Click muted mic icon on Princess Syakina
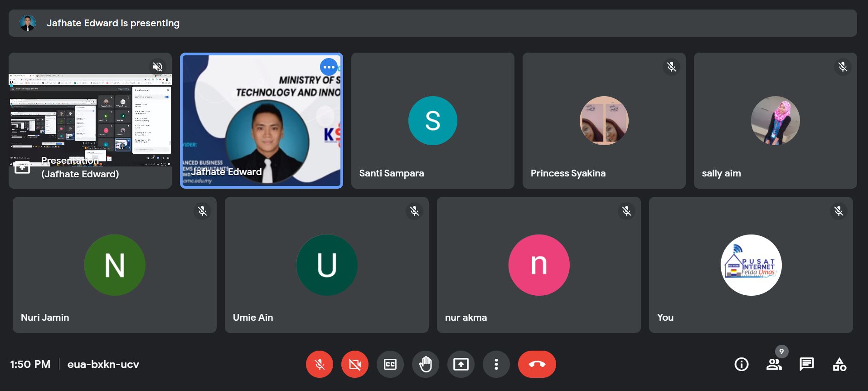 (x=671, y=67)
